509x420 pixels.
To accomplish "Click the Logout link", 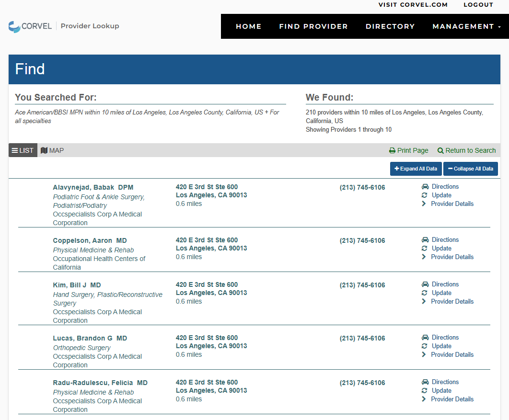I will coord(478,5).
